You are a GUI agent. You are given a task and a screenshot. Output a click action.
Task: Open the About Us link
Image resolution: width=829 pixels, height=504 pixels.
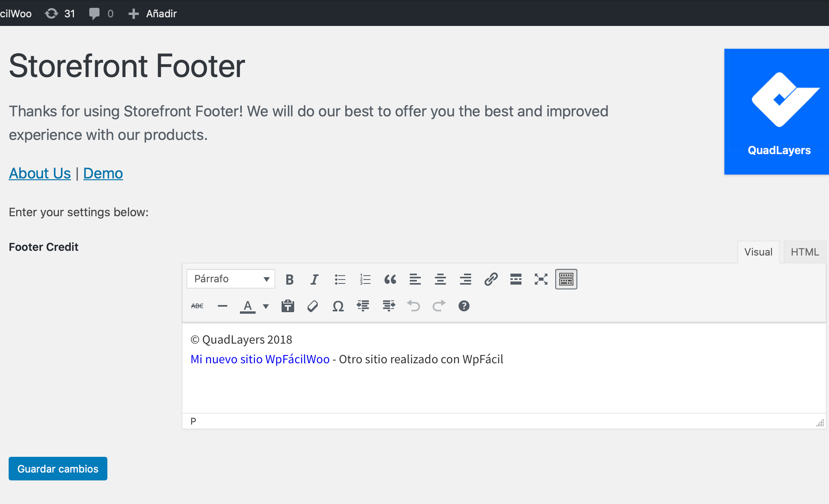pyautogui.click(x=40, y=173)
